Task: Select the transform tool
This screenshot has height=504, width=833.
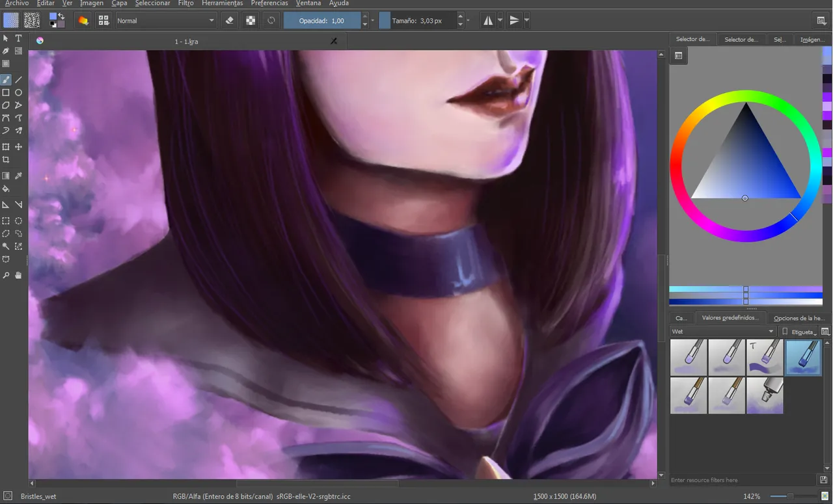Action: [6, 147]
